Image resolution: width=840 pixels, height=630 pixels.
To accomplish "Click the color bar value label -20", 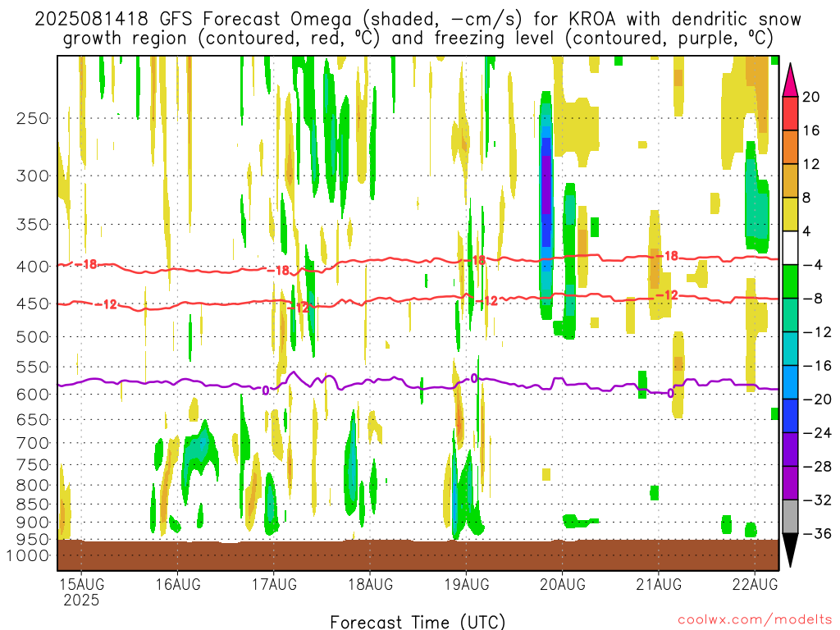I will 816,399.
